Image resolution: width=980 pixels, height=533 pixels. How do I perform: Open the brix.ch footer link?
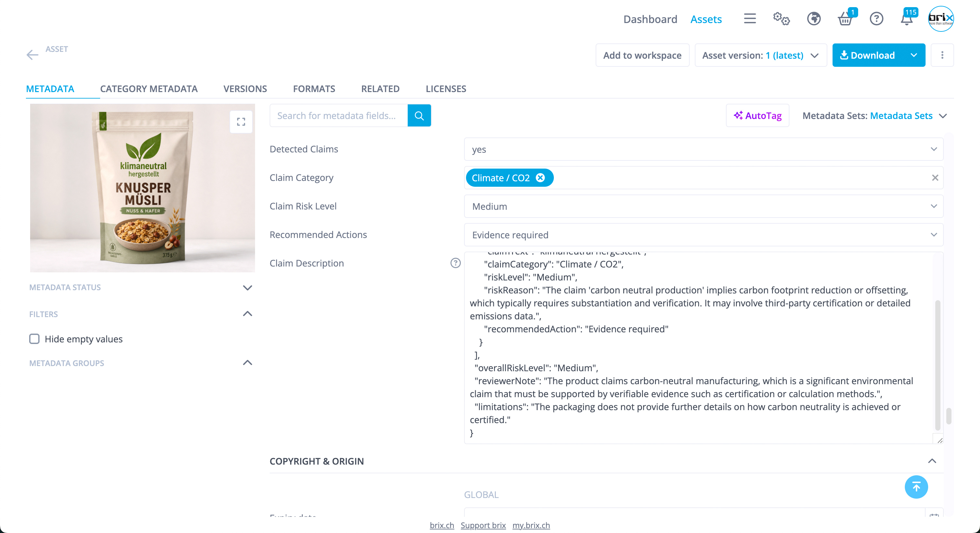442,525
